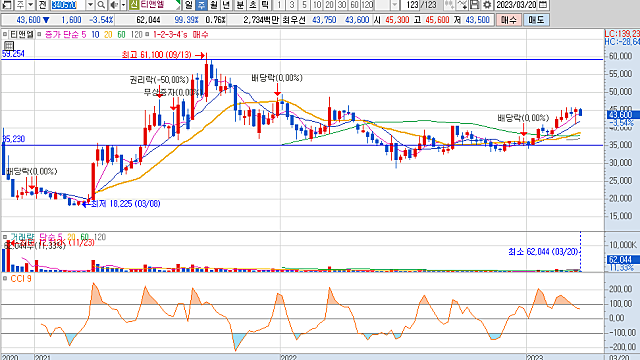Click the blue 매도 sell button
The height and width of the screenshot is (360, 640).
pyautogui.click(x=536, y=20)
